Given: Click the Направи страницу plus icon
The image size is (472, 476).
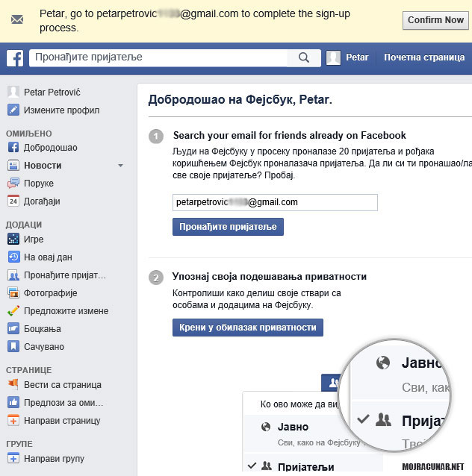Looking at the screenshot, I should click(x=13, y=421).
